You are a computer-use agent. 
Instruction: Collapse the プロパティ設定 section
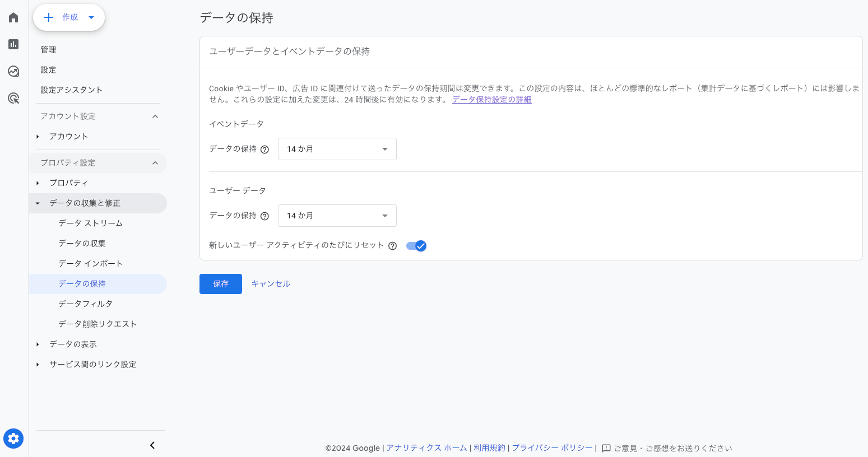click(x=155, y=163)
